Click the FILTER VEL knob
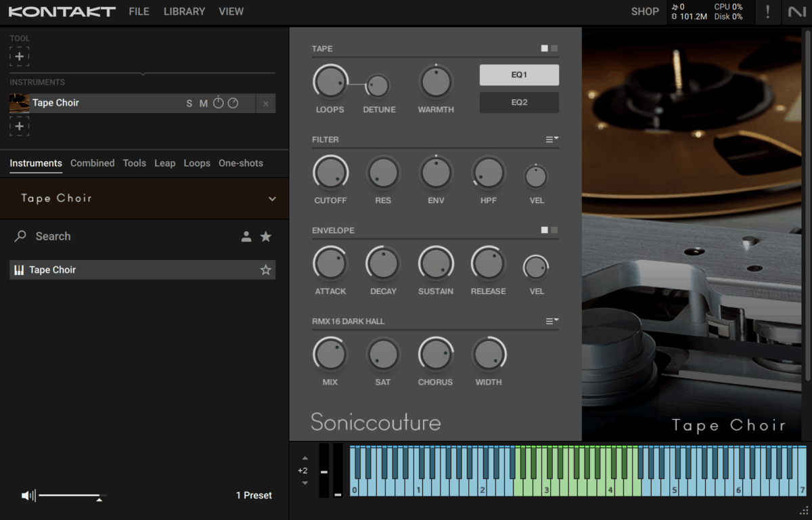The height and width of the screenshot is (520, 812). click(536, 177)
